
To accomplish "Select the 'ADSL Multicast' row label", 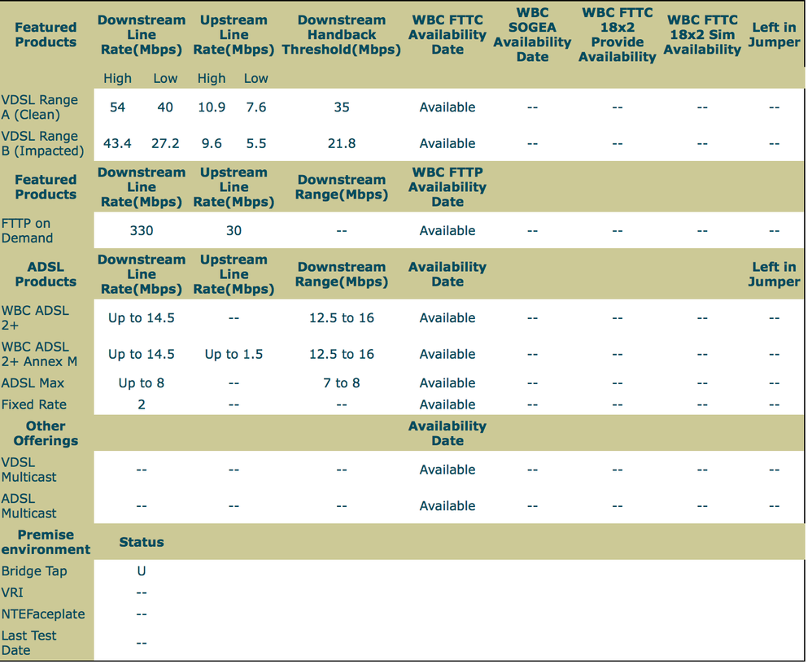I will [x=29, y=506].
